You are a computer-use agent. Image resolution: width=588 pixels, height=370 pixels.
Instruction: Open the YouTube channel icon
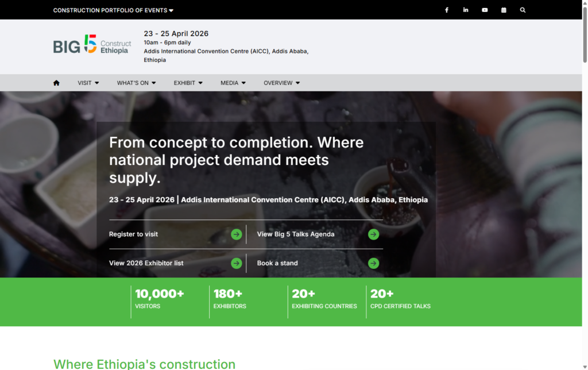pos(485,10)
